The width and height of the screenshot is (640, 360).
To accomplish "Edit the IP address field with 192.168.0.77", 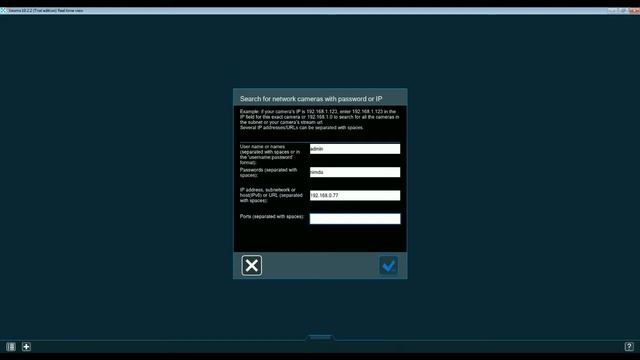I will [355, 196].
